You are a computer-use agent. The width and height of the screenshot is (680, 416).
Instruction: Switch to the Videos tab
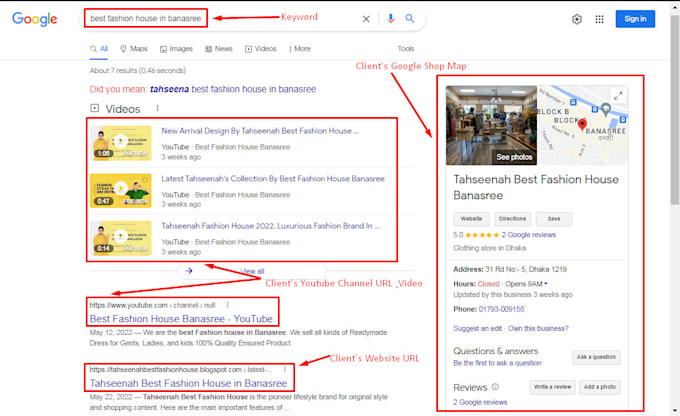(261, 49)
